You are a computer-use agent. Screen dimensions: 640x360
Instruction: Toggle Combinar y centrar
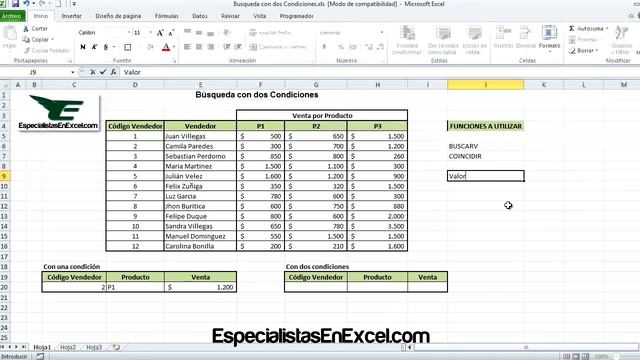click(x=278, y=47)
